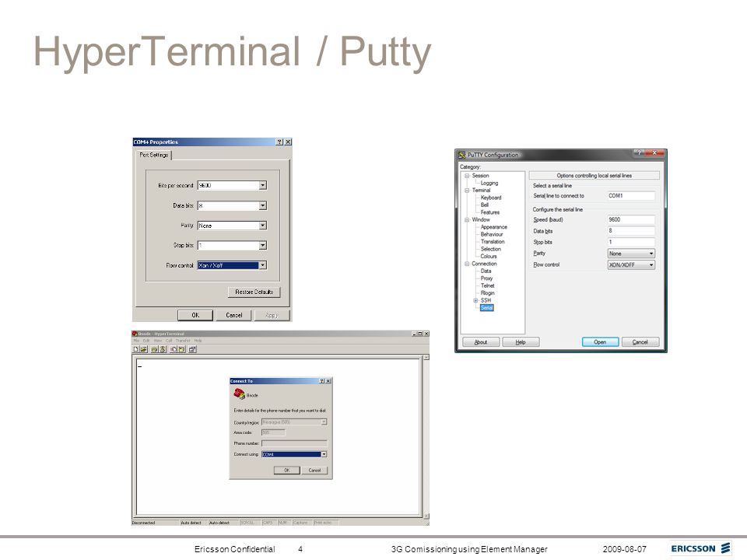Click Call phone icon in HyperTerminal toolbar
The width and height of the screenshot is (747, 560).
tap(154, 349)
